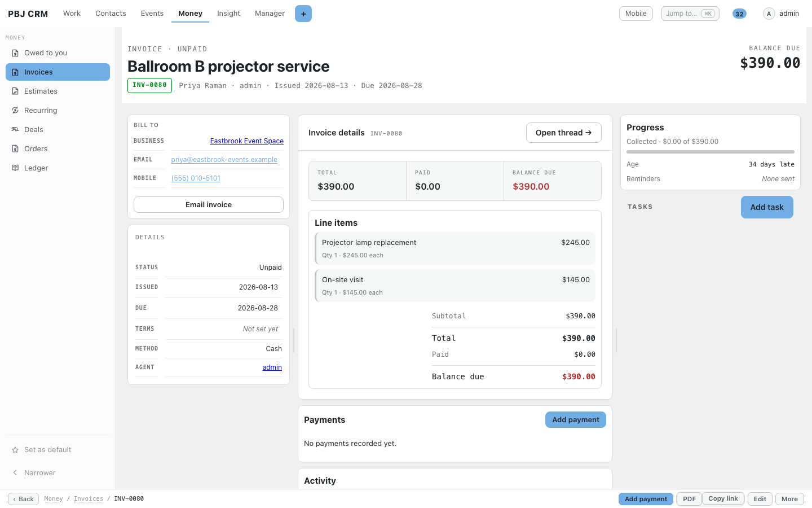Click the Orders sidebar icon

[15, 149]
